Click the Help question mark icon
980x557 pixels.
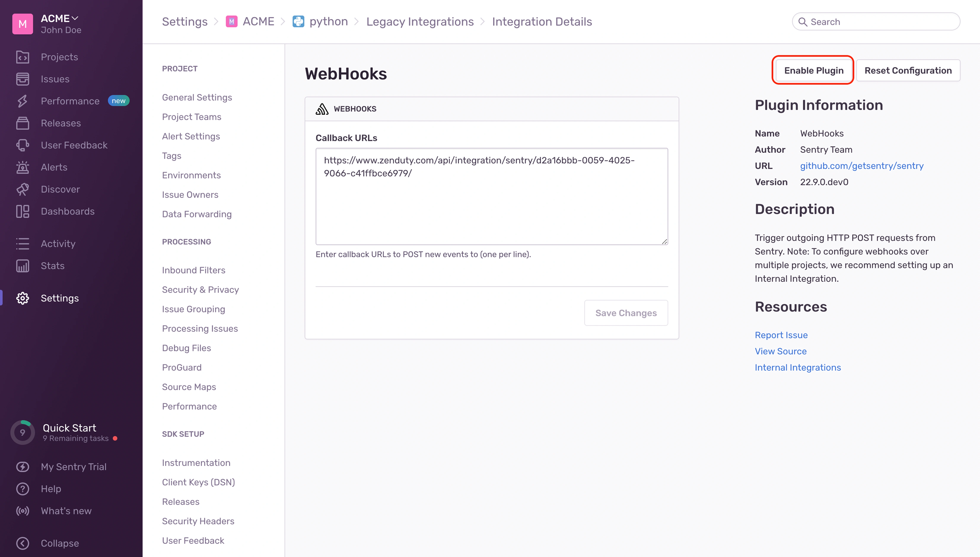click(x=22, y=489)
